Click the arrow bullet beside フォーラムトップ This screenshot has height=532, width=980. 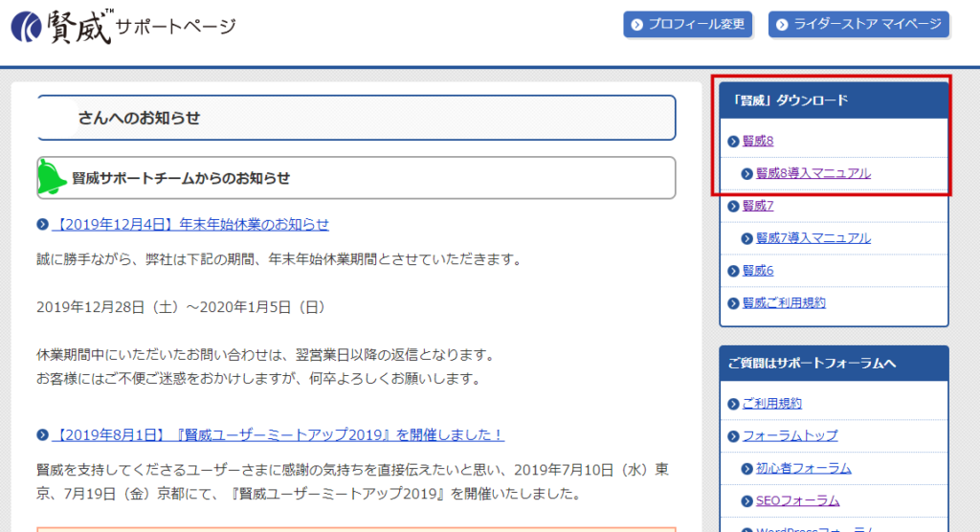[734, 436]
